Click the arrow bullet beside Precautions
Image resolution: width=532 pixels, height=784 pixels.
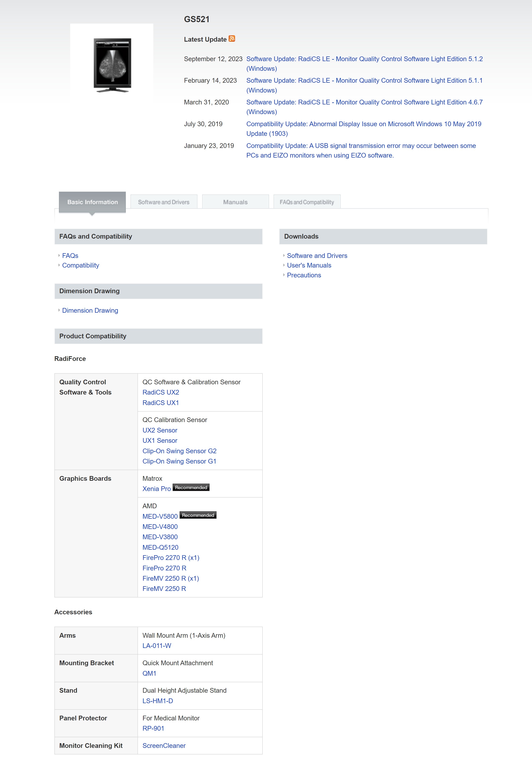point(284,275)
